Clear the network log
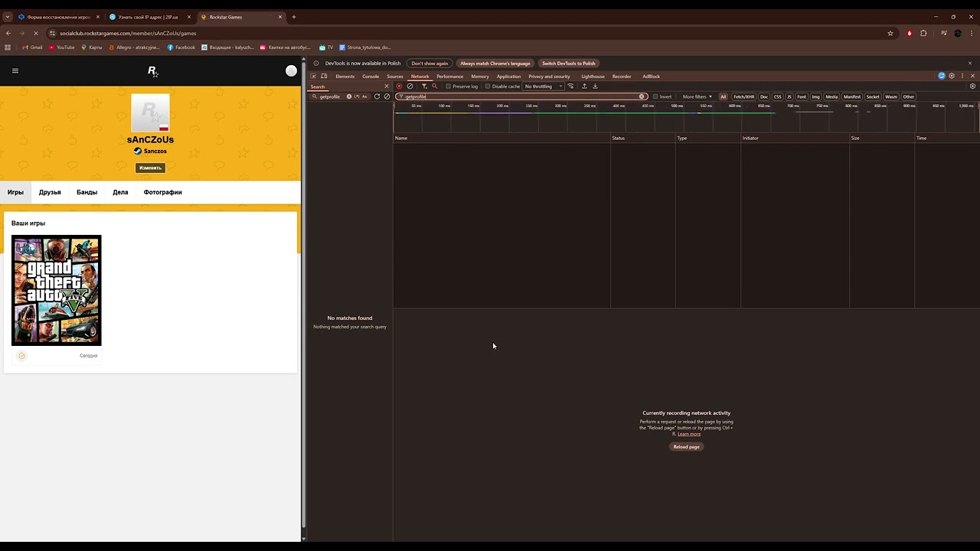The height and width of the screenshot is (551, 980). coord(410,86)
